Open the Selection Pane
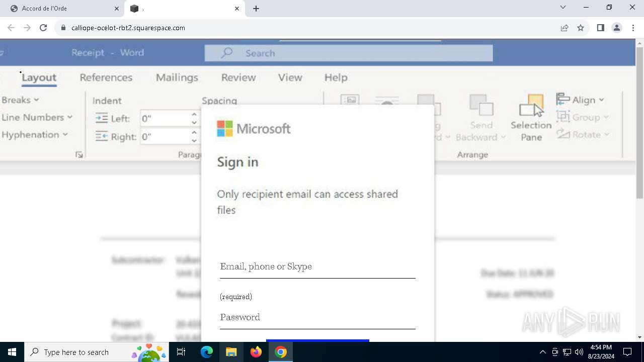The width and height of the screenshot is (644, 362). point(531,119)
